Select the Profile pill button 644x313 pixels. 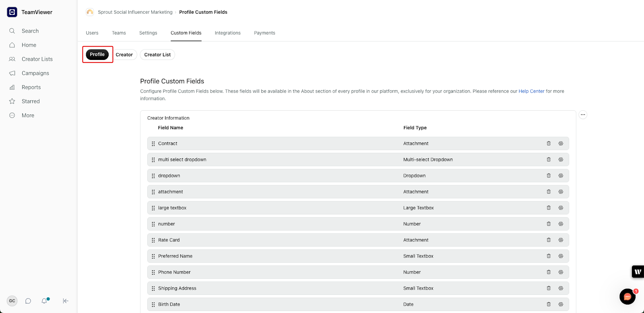(x=97, y=54)
